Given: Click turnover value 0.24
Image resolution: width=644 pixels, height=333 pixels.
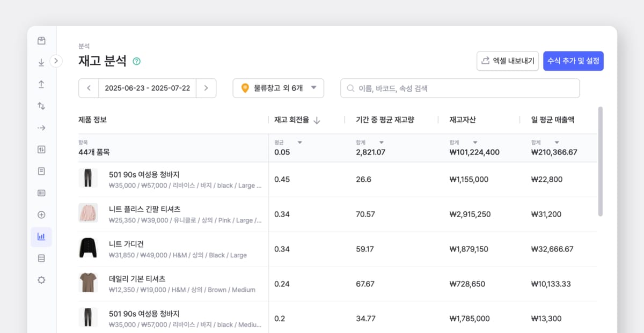Looking at the screenshot, I should click(x=282, y=284).
